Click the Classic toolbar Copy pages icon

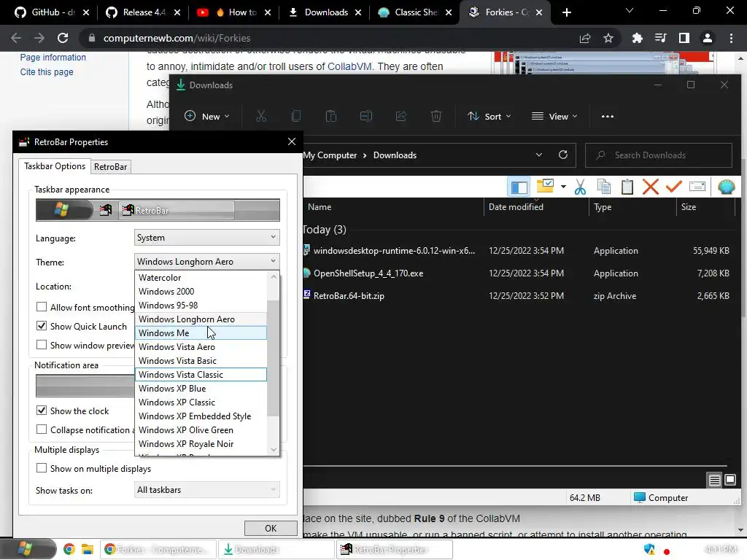click(603, 187)
